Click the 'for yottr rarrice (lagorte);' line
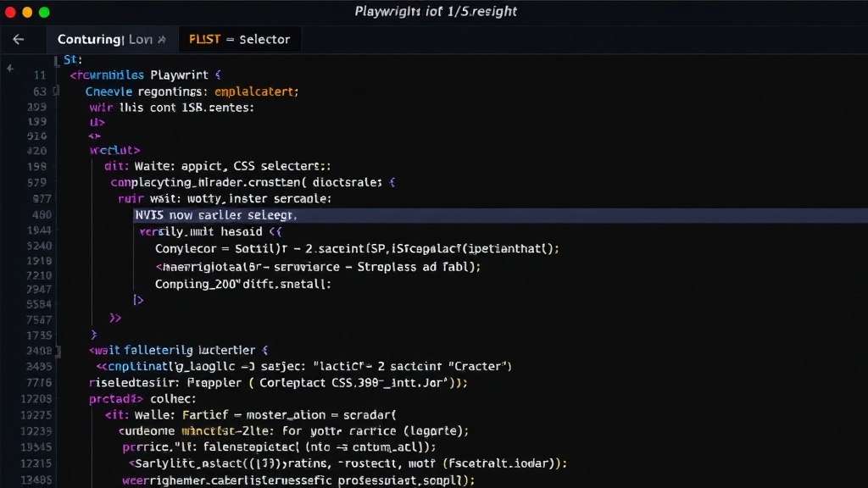This screenshot has width=868, height=488. [293, 431]
